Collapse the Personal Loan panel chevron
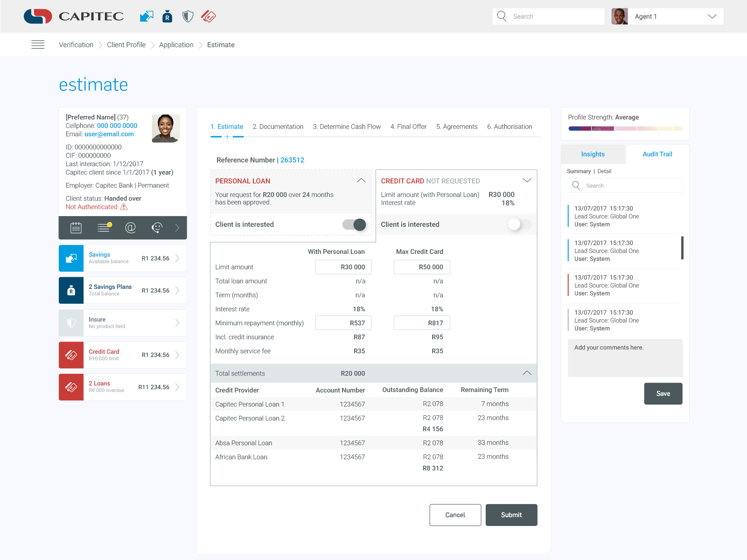Image resolution: width=747 pixels, height=560 pixels. click(361, 181)
